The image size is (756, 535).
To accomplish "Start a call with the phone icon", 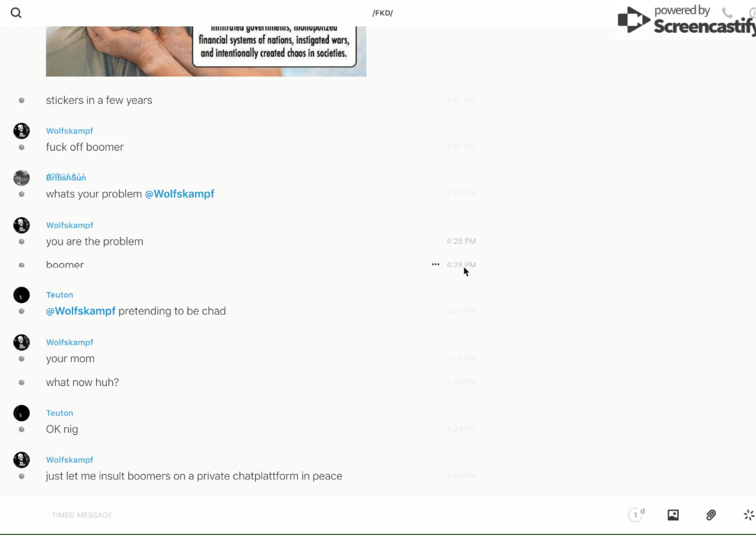I will 727,13.
